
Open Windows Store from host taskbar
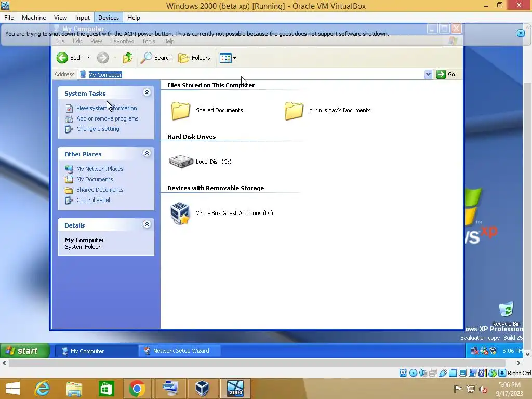click(106, 389)
